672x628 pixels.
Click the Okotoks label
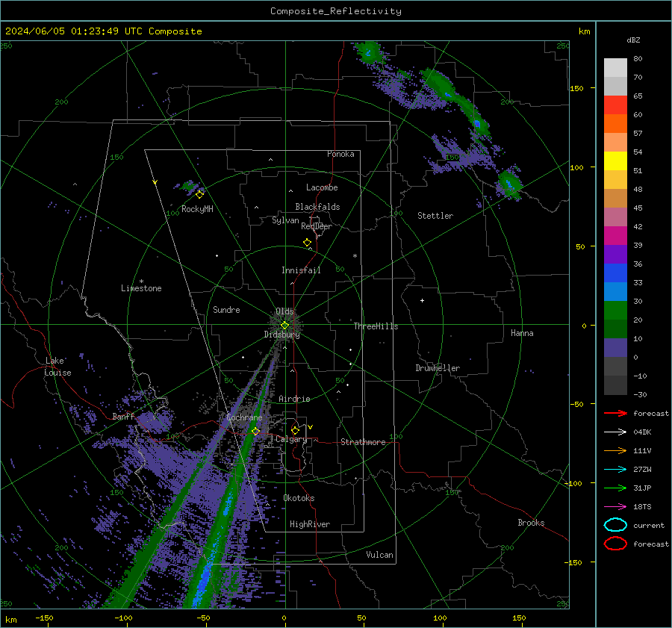(x=299, y=498)
